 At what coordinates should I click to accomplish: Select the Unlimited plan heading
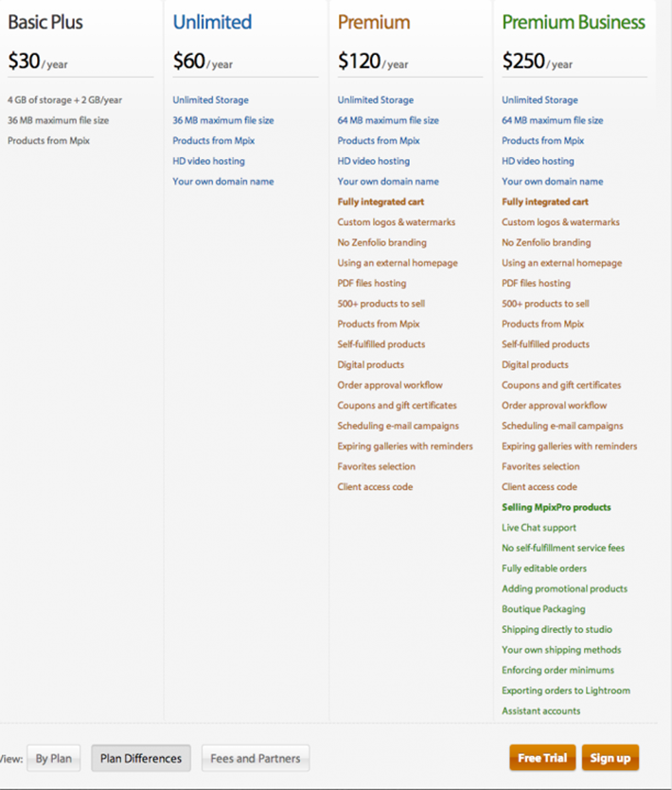click(212, 22)
